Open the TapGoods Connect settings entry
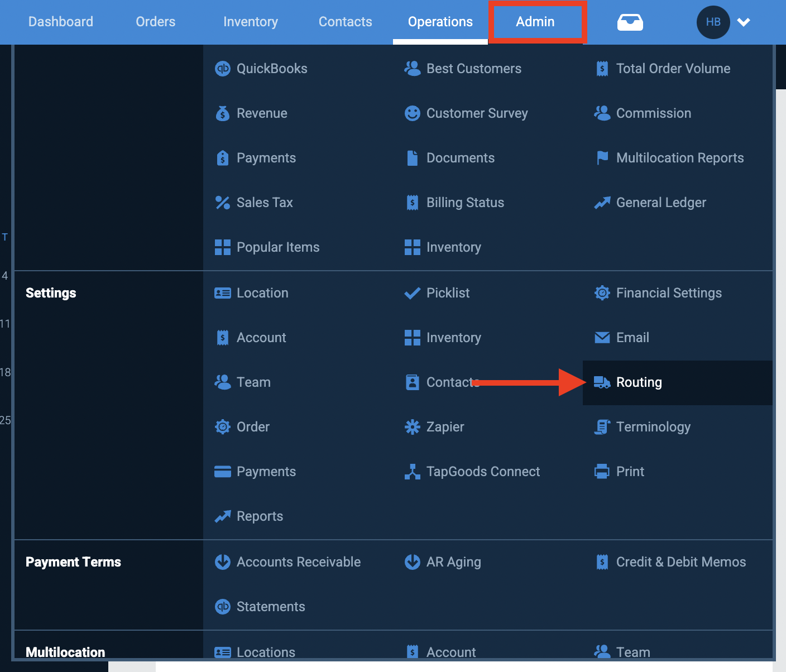The width and height of the screenshot is (786, 672). tap(483, 472)
